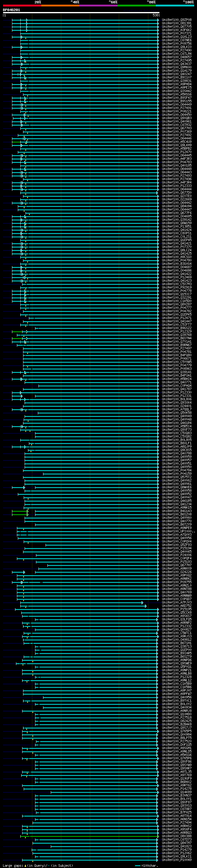Select UniRef100_P12333 label

pyautogui.click(x=176, y=186)
